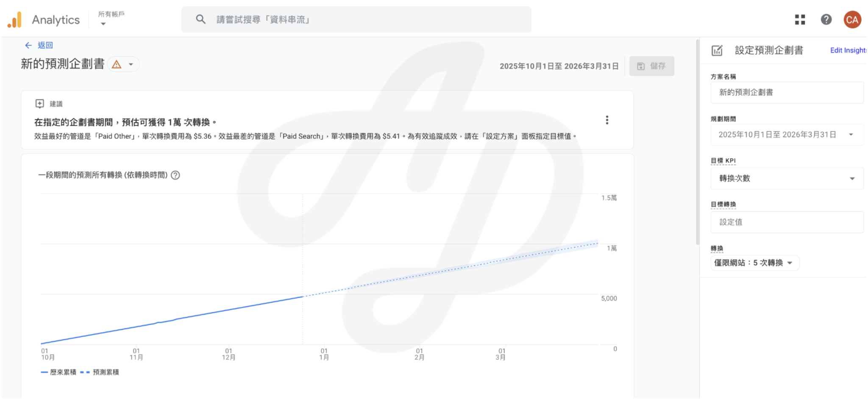Viewport: 868px width, 399px height.
Task: Click the chart title help circle icon
Action: (175, 175)
